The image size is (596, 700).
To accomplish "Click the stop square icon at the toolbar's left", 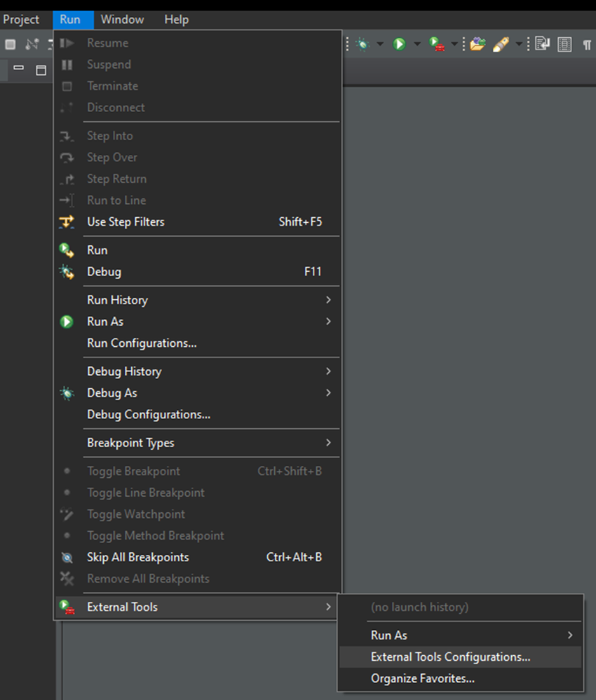I will pos(11,44).
